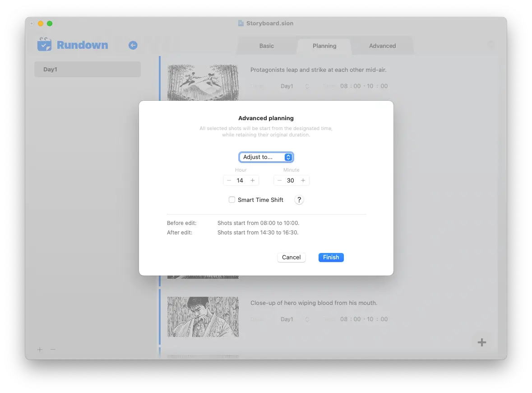Click the Storyboard.sion document icon in title bar

(241, 23)
